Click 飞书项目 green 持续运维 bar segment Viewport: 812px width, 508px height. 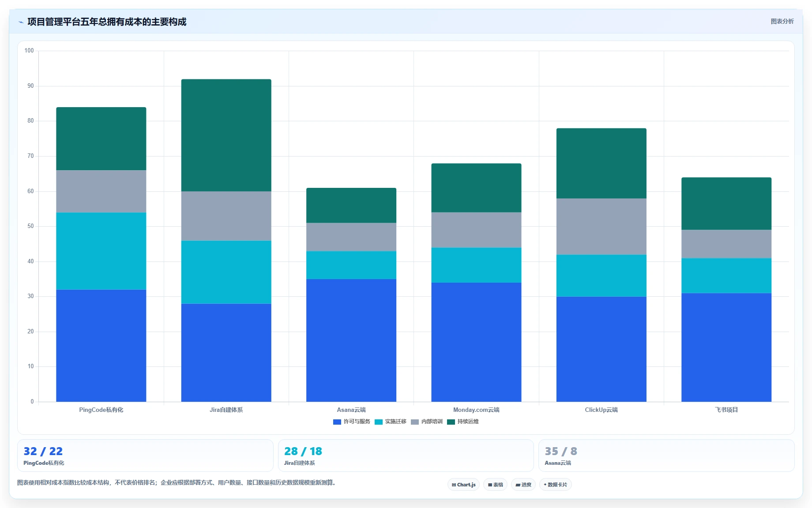[x=726, y=204]
